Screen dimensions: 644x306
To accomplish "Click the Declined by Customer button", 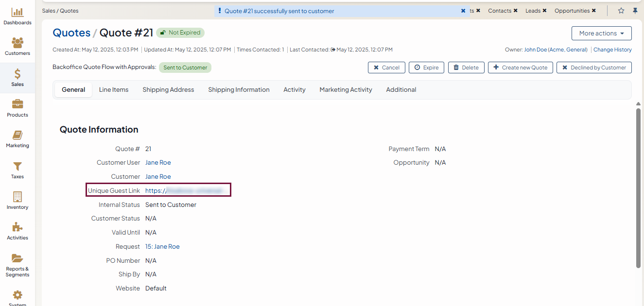I will click(x=593, y=68).
